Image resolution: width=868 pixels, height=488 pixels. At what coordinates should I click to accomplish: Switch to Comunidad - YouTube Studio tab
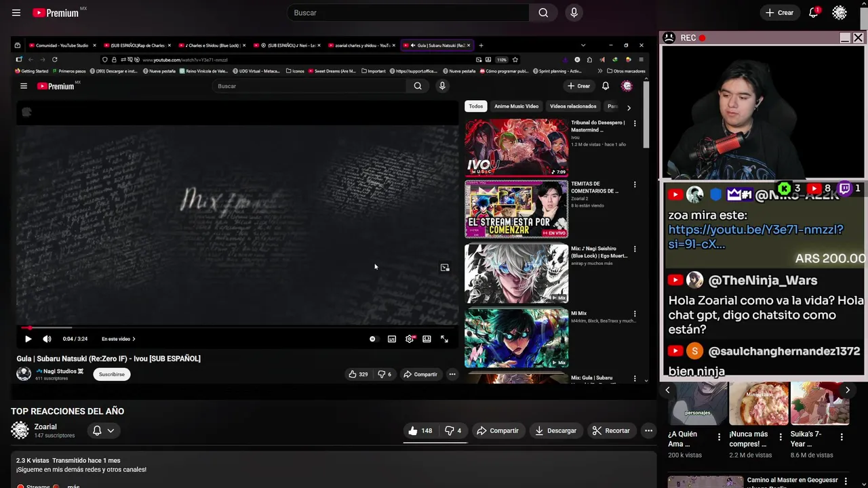[62, 45]
